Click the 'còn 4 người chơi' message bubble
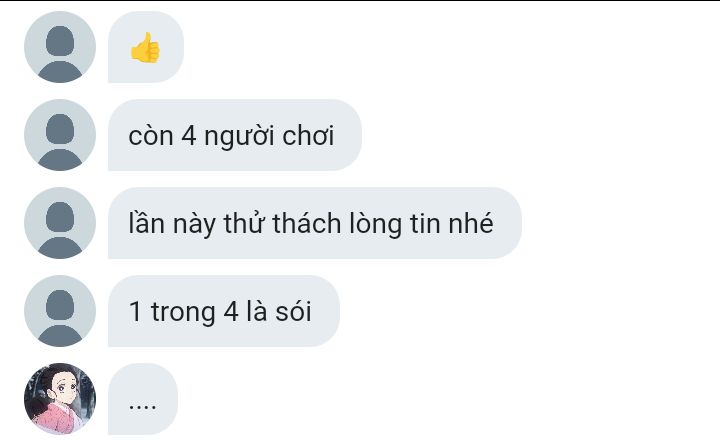 click(x=235, y=135)
